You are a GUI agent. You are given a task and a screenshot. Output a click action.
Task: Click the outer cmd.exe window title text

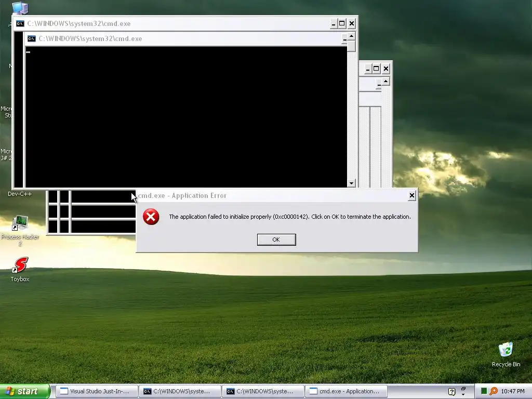(x=79, y=23)
